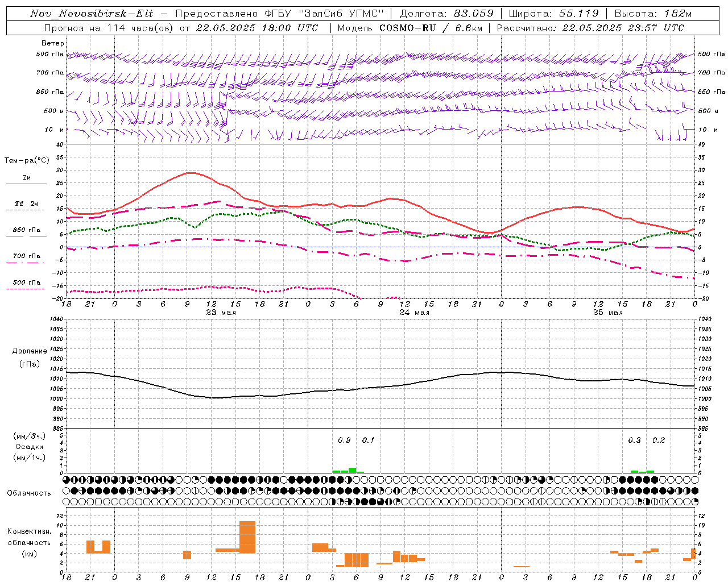Select the (мм/1ч.) precipitation unit label

coord(29,458)
